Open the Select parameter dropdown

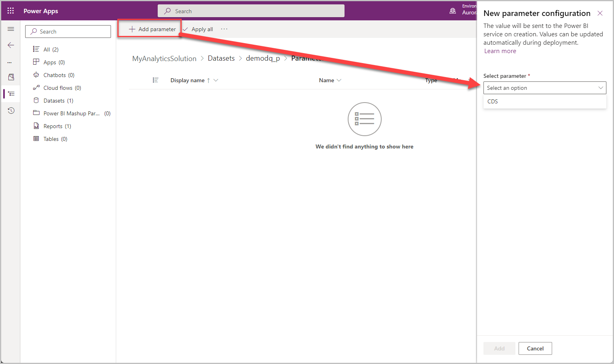pyautogui.click(x=544, y=87)
